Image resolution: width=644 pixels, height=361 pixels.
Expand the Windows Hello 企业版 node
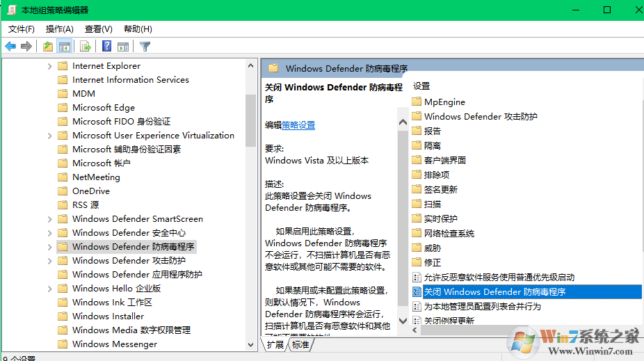click(49, 289)
